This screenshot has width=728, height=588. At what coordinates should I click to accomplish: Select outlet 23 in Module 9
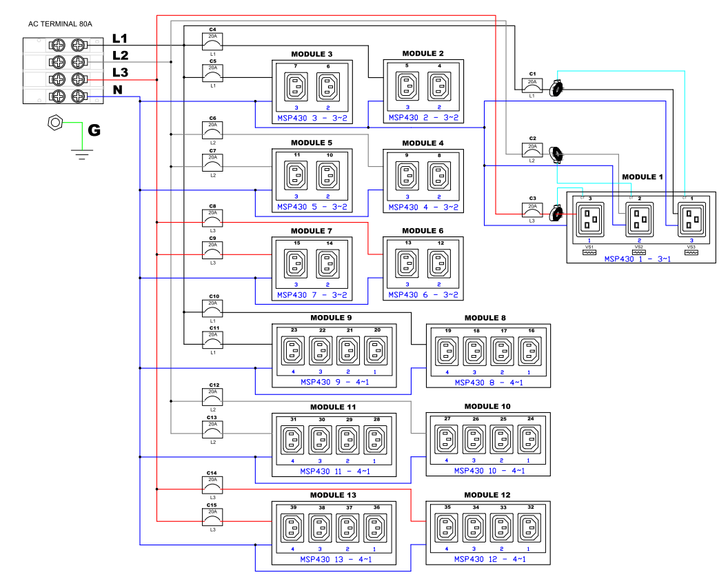pyautogui.click(x=294, y=352)
